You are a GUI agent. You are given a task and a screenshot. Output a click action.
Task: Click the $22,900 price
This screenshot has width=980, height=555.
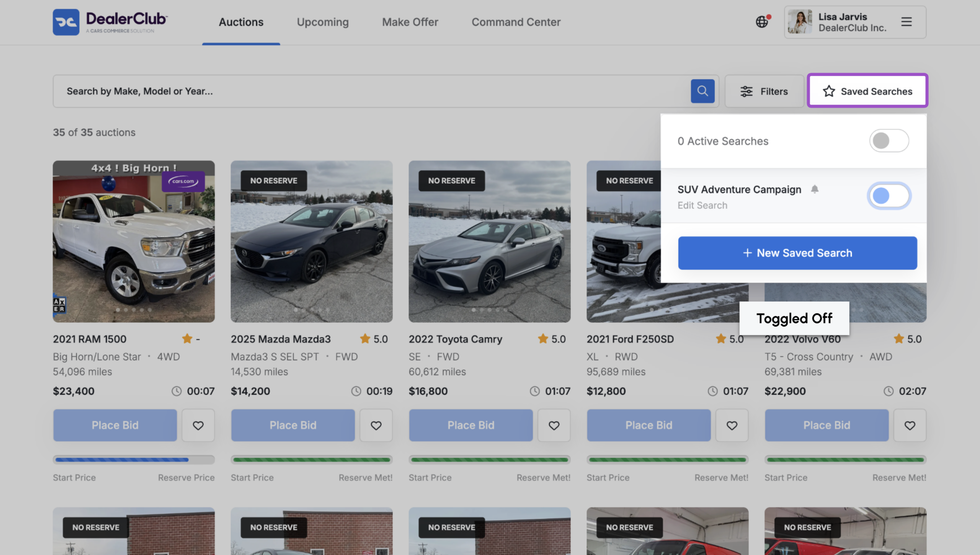coord(785,391)
